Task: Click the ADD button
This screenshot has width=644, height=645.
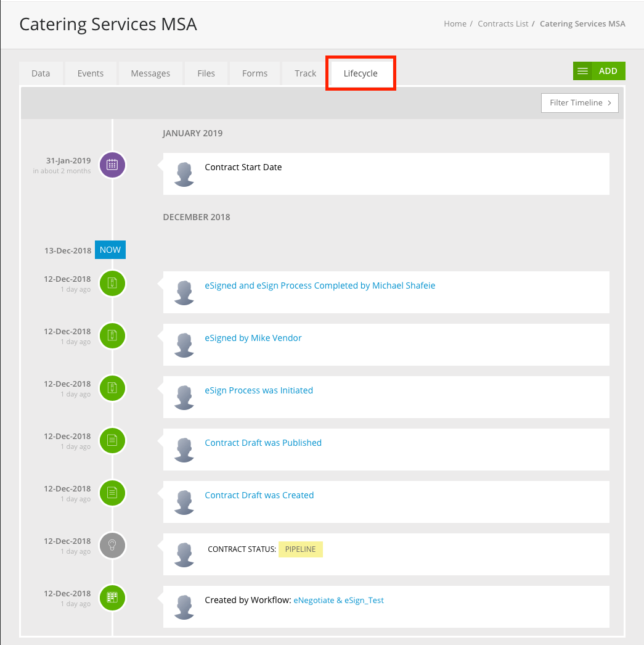Action: pos(608,71)
